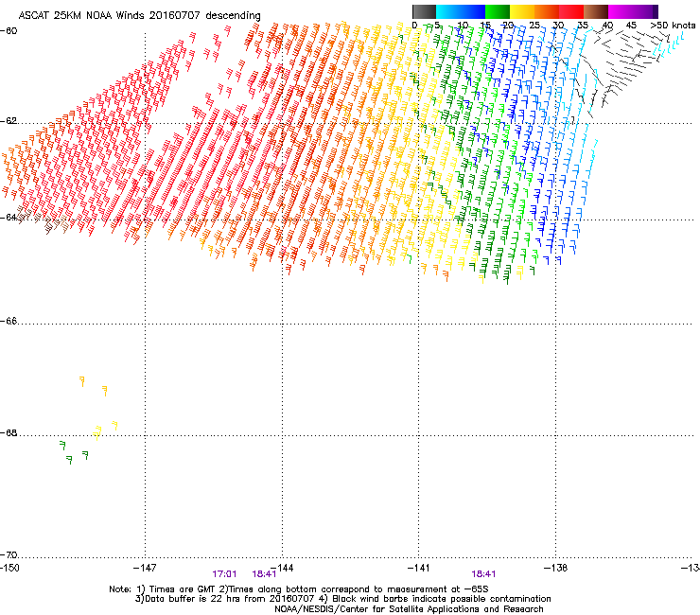The width and height of the screenshot is (700, 615).
Task: Click the purple '18:41' label near -138
Action: [483, 574]
